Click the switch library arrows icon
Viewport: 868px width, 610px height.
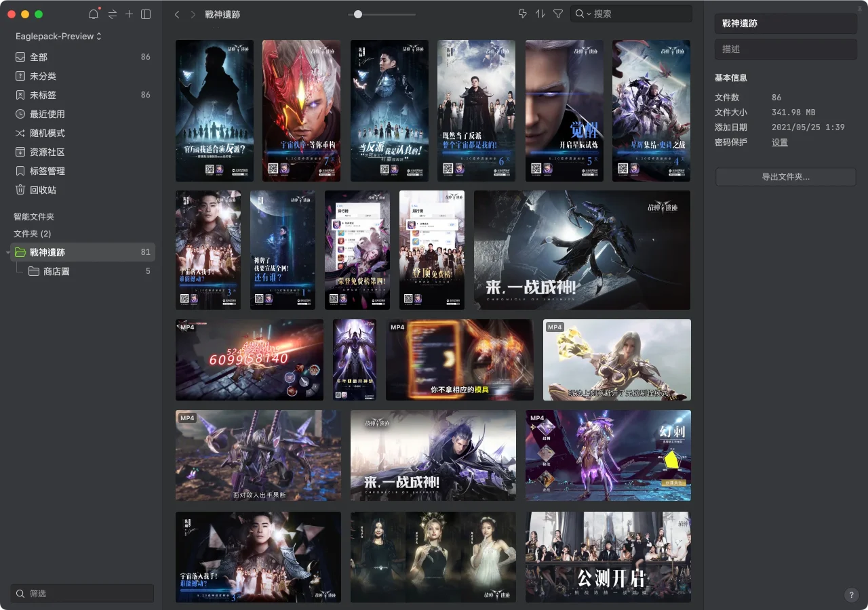(x=112, y=14)
